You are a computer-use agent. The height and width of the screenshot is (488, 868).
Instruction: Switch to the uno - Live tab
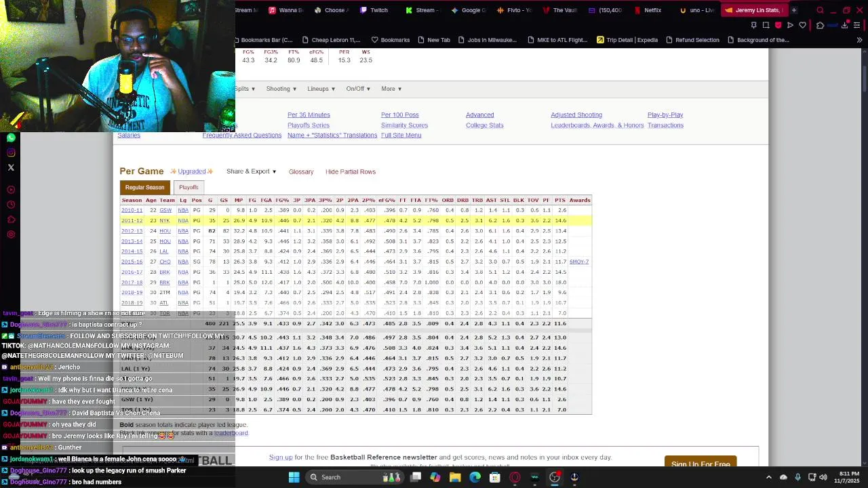698,10
